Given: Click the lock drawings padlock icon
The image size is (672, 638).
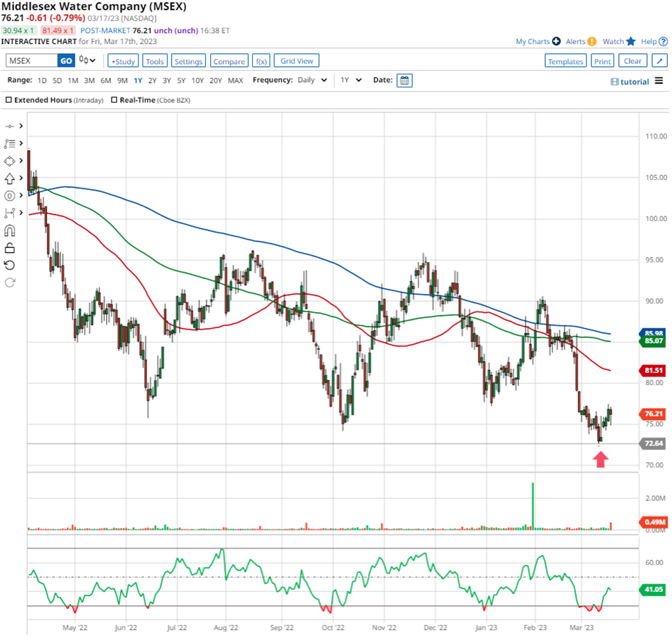Looking at the screenshot, I should pyautogui.click(x=10, y=248).
